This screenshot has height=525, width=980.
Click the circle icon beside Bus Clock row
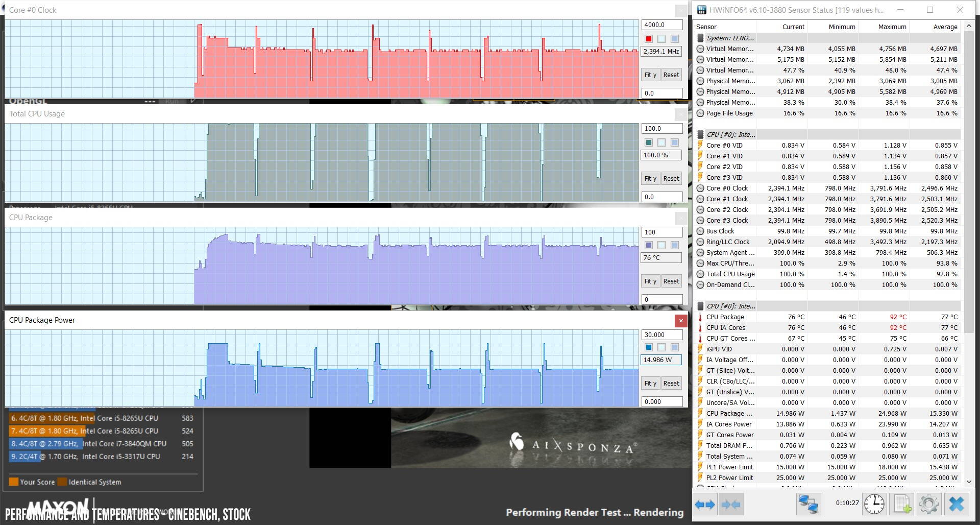(x=700, y=231)
